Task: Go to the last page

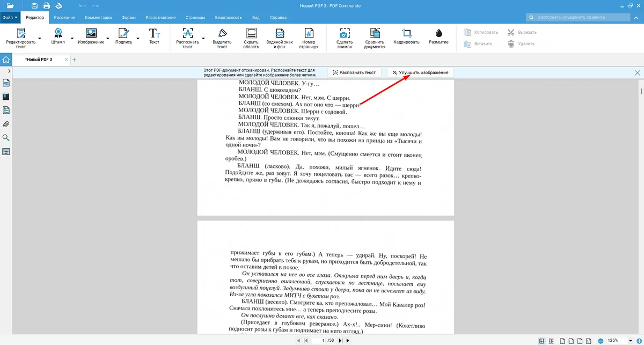Action: (340, 340)
